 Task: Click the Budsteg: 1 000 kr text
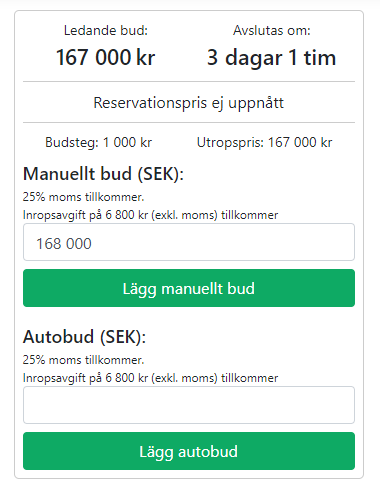[99, 142]
